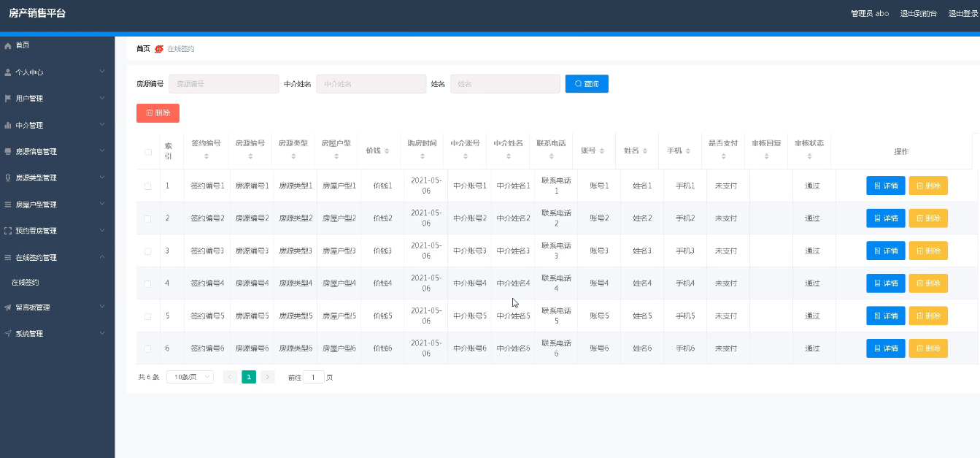This screenshot has width=980, height=458.
Task: Go to the previous page arrow
Action: click(x=230, y=377)
